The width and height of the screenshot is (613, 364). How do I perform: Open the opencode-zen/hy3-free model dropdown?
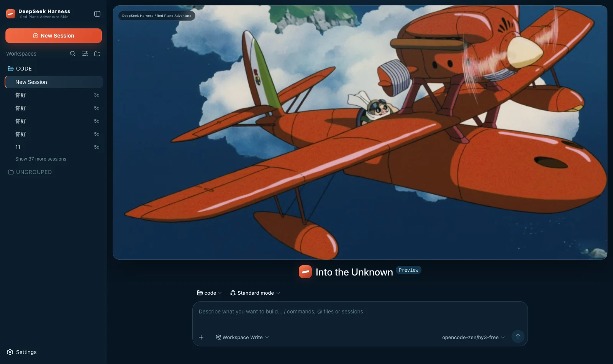473,337
